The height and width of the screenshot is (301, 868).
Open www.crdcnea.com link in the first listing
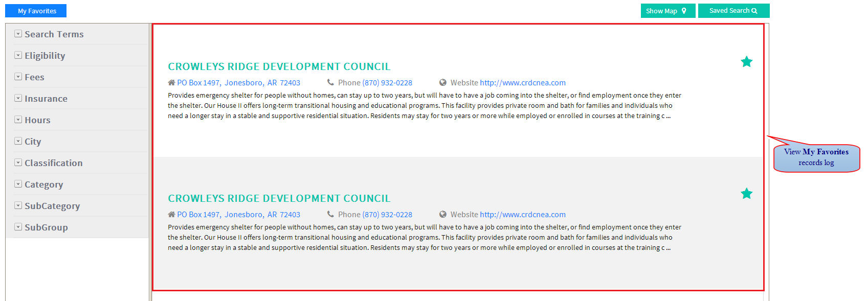coord(523,83)
